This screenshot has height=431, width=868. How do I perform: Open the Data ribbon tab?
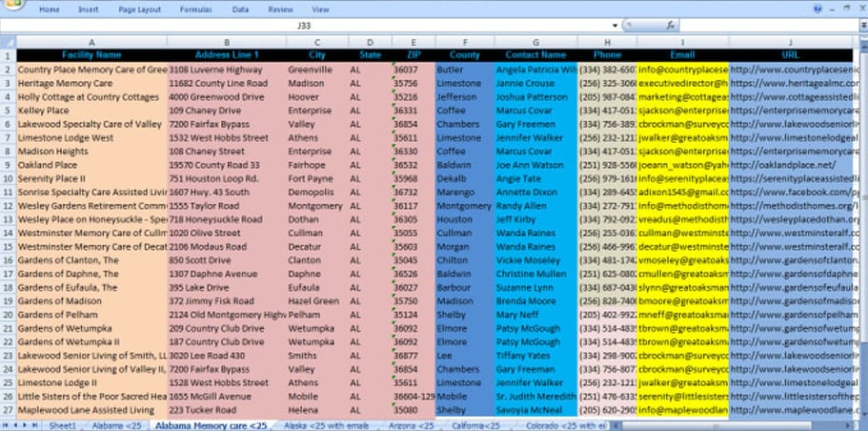point(240,10)
